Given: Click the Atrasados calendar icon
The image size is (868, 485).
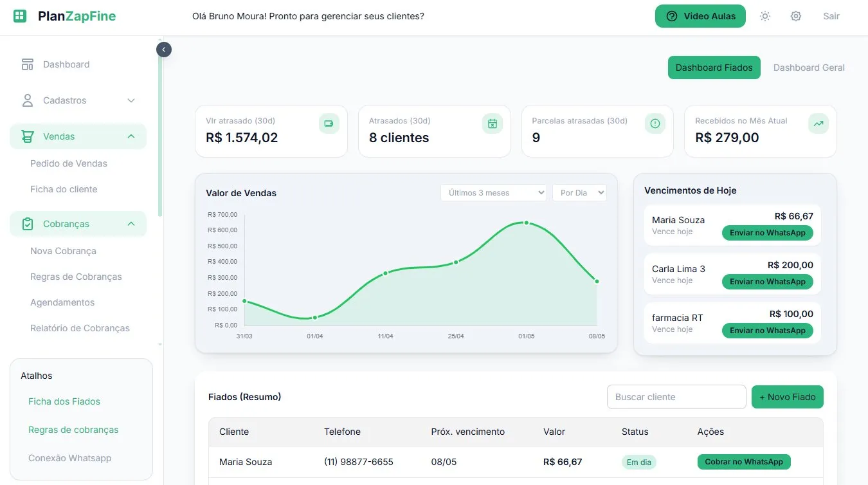Looking at the screenshot, I should point(492,124).
